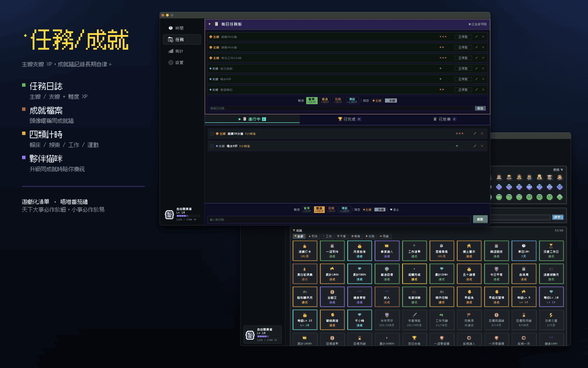Choose 主線 type in daily board
Viewport: 588px width, 368px height.
point(377,101)
